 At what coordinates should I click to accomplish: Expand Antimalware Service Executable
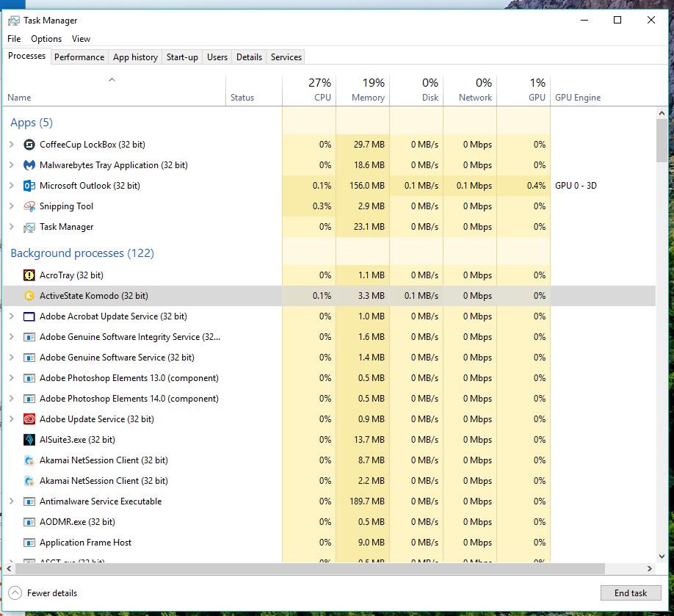12,501
